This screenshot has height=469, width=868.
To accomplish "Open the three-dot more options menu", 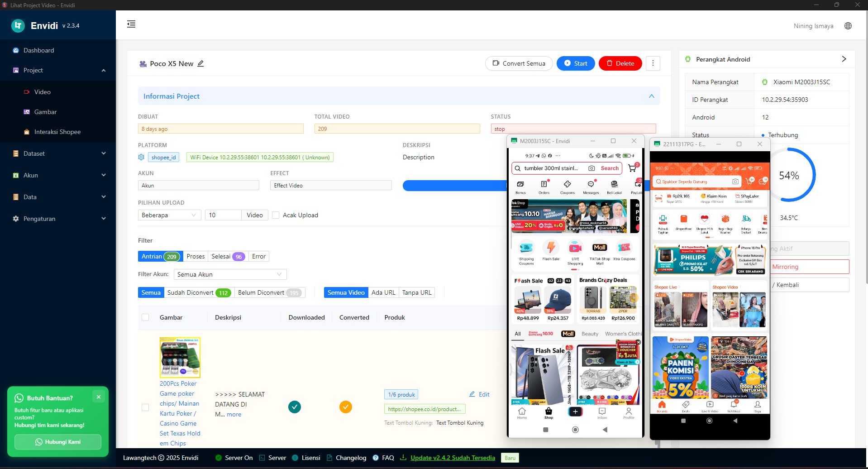I will point(653,63).
